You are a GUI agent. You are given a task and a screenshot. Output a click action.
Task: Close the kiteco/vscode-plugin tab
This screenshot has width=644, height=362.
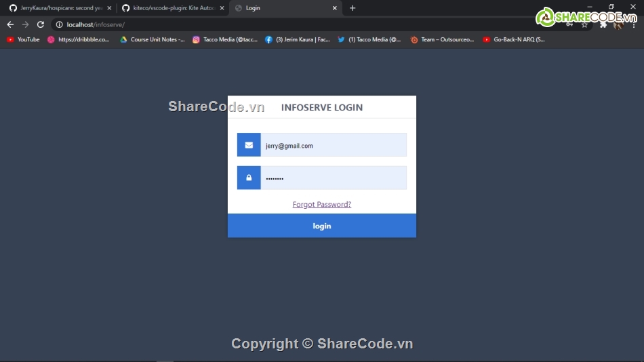tap(222, 8)
